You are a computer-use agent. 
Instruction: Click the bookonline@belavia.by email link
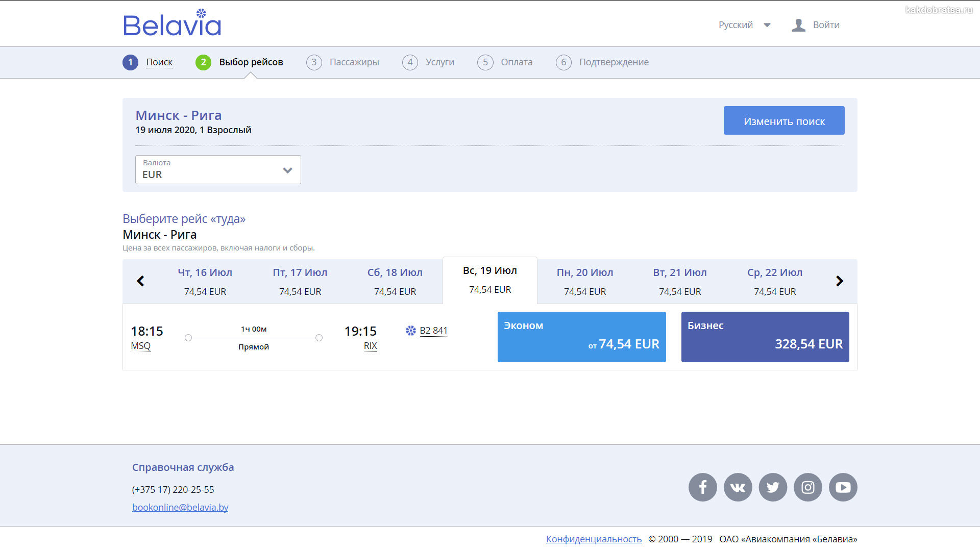(x=180, y=508)
